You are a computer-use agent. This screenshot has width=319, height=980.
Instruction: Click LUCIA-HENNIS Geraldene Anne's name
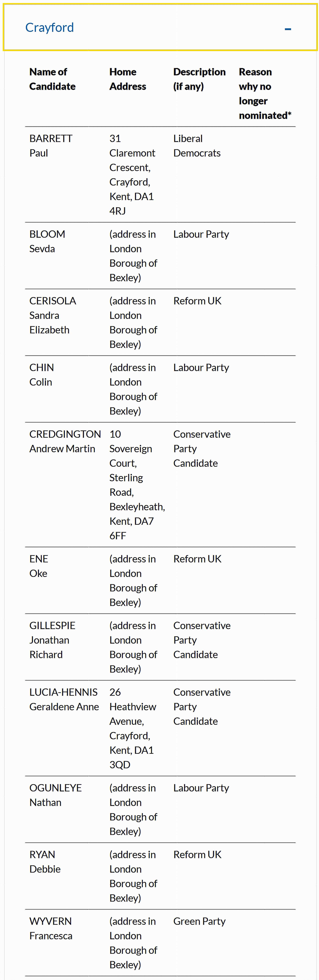coord(64,699)
